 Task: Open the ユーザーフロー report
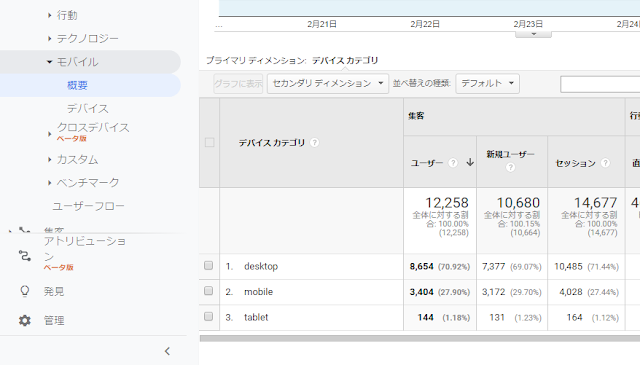(x=89, y=206)
